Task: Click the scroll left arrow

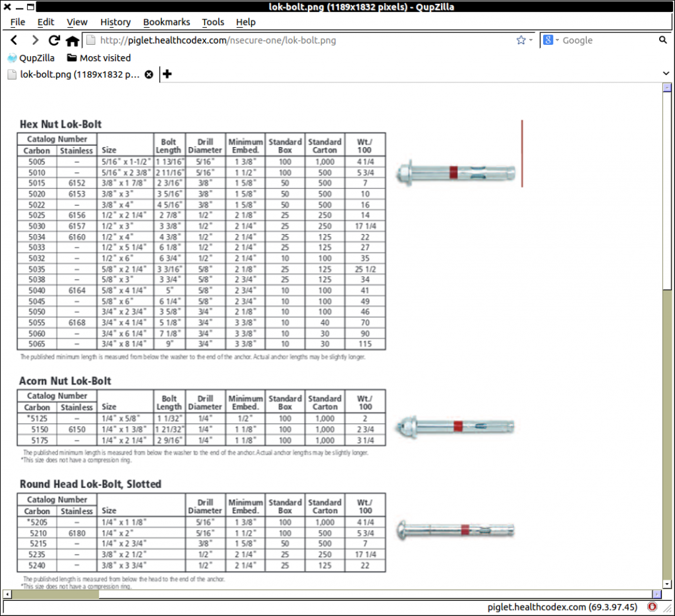Action: (x=7, y=594)
